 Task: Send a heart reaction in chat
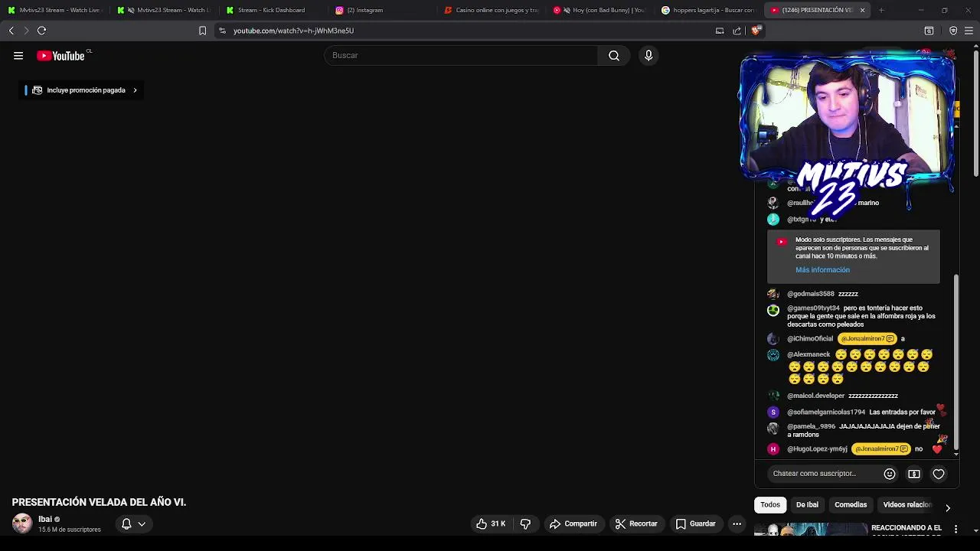click(x=939, y=474)
